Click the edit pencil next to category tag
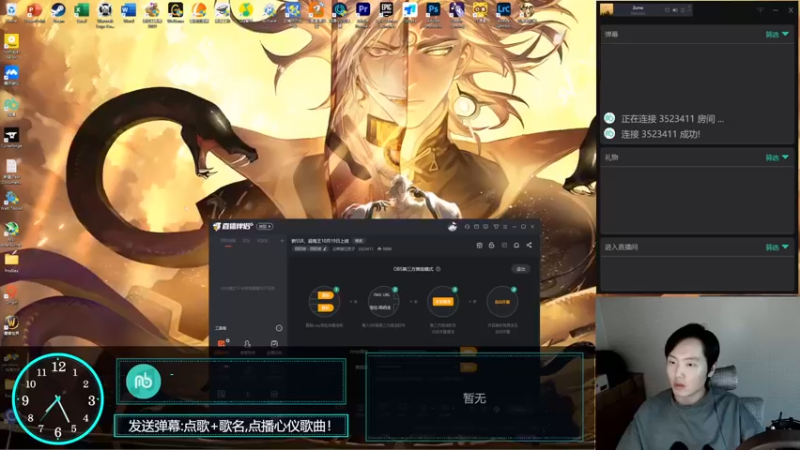This screenshot has width=800, height=450. [325, 249]
